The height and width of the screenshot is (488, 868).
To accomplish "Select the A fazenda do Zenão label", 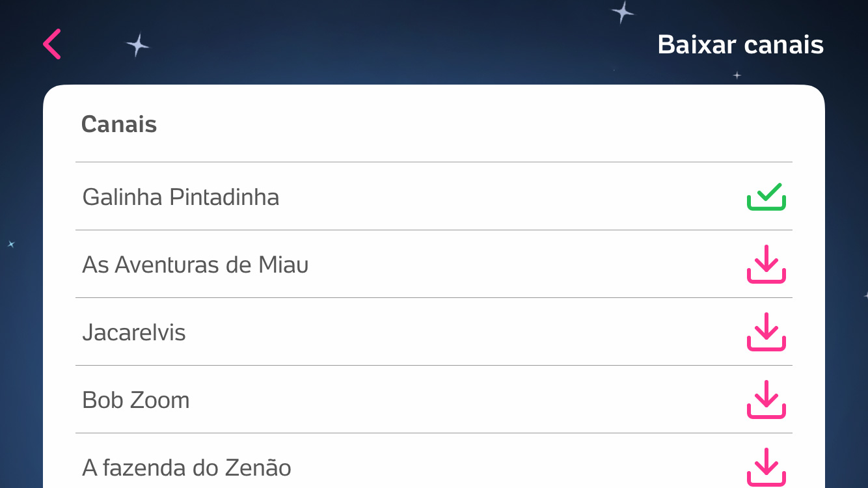I will [x=187, y=467].
